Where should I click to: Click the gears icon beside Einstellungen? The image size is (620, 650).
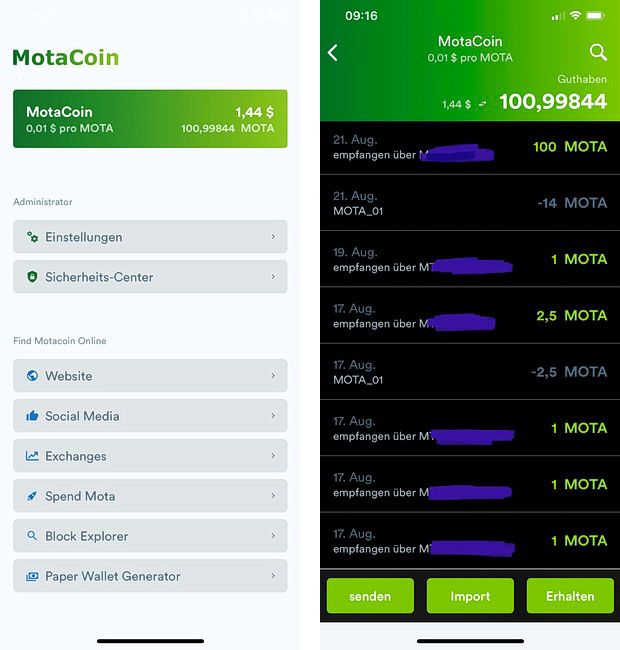[32, 237]
